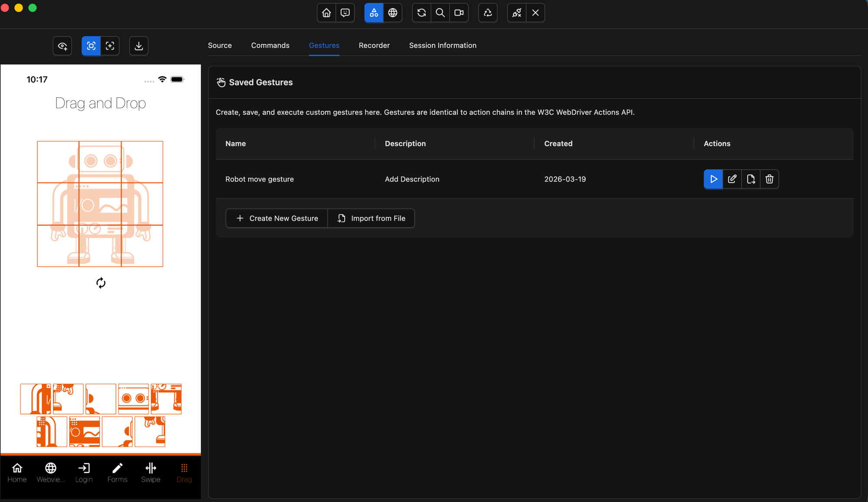Open the Source tab

[x=220, y=45]
